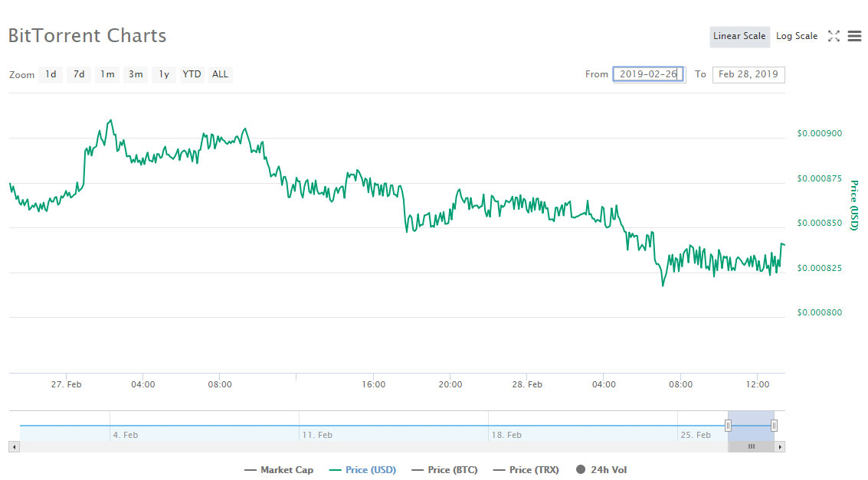The width and height of the screenshot is (868, 480).
Task: Click the $0.000900 axis label
Action: (x=819, y=134)
